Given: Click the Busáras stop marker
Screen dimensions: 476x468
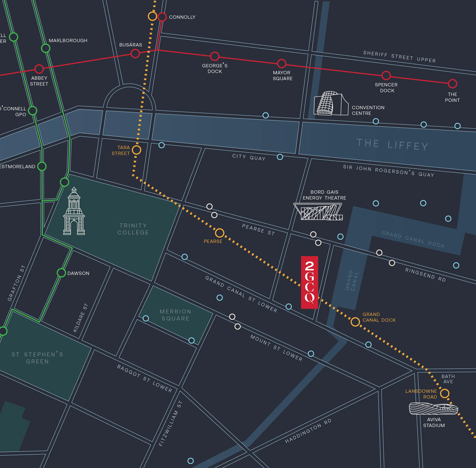Looking at the screenshot, I should (135, 53).
